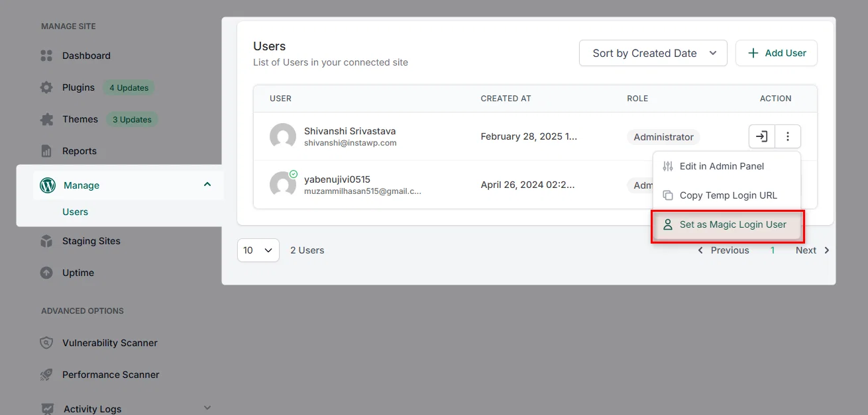Viewport: 868px width, 415px height.
Task: Click the Themes puzzle icon
Action: 46,119
